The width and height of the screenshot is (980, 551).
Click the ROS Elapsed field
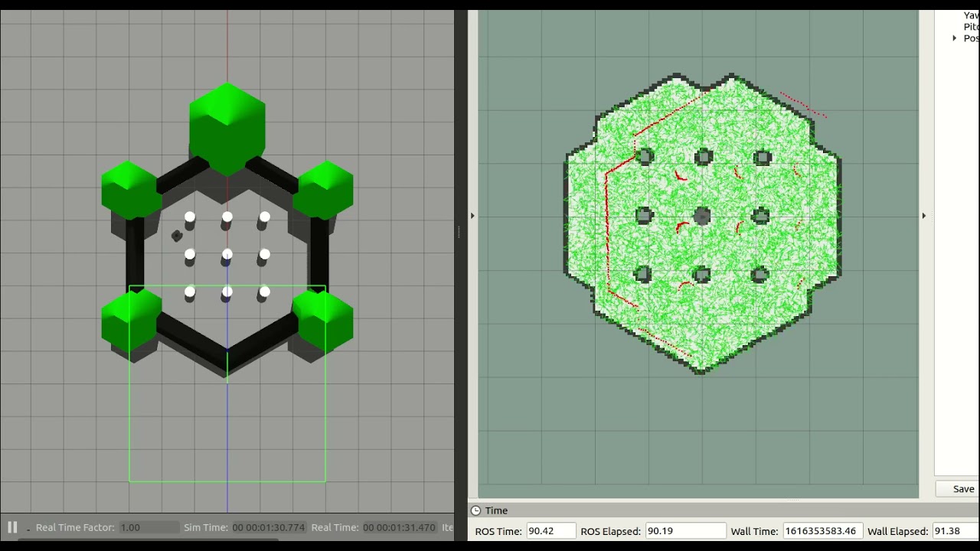tap(685, 531)
